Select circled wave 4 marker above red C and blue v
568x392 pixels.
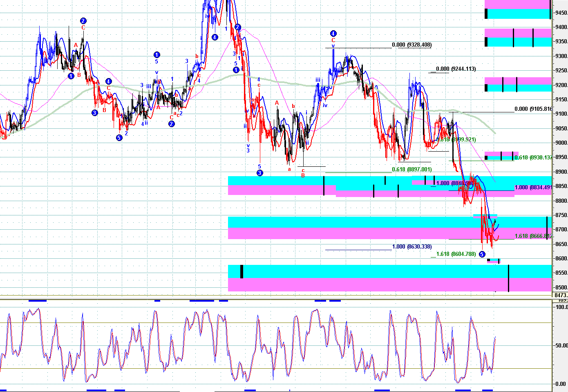(333, 34)
